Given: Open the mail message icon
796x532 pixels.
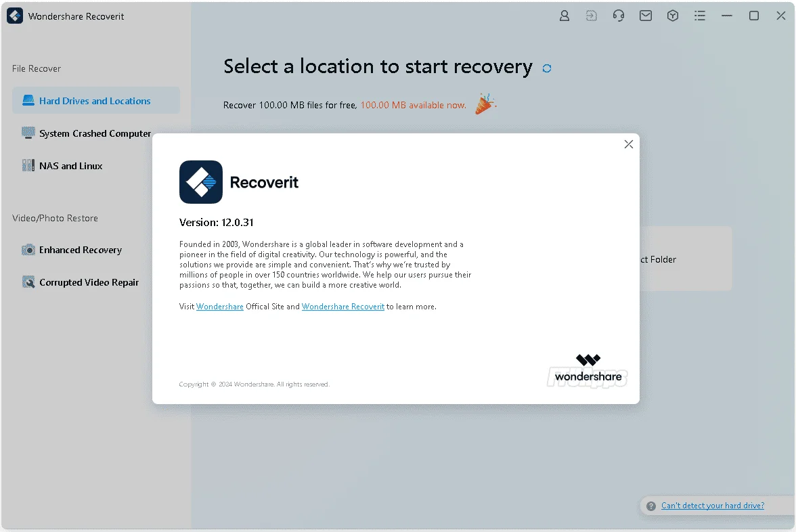Looking at the screenshot, I should [646, 16].
